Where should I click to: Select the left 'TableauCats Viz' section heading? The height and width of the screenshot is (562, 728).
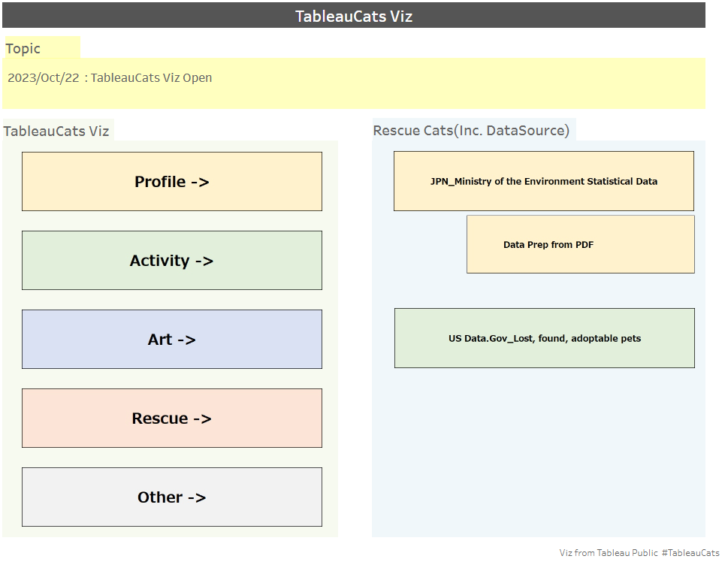pyautogui.click(x=56, y=131)
